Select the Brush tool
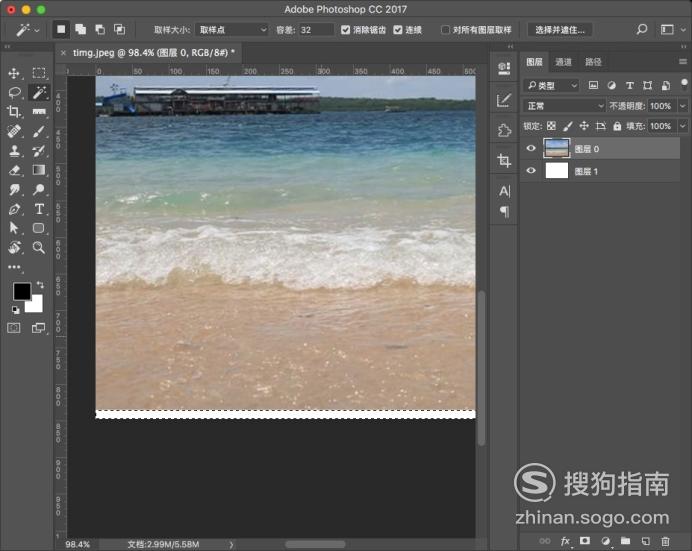Screen dimensions: 692x551 pos(39,131)
